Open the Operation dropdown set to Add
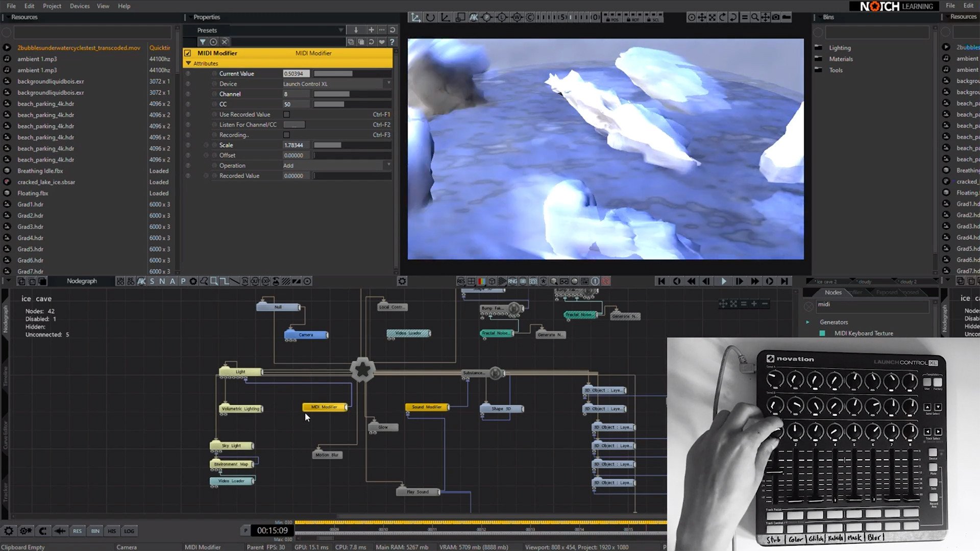 tap(337, 165)
